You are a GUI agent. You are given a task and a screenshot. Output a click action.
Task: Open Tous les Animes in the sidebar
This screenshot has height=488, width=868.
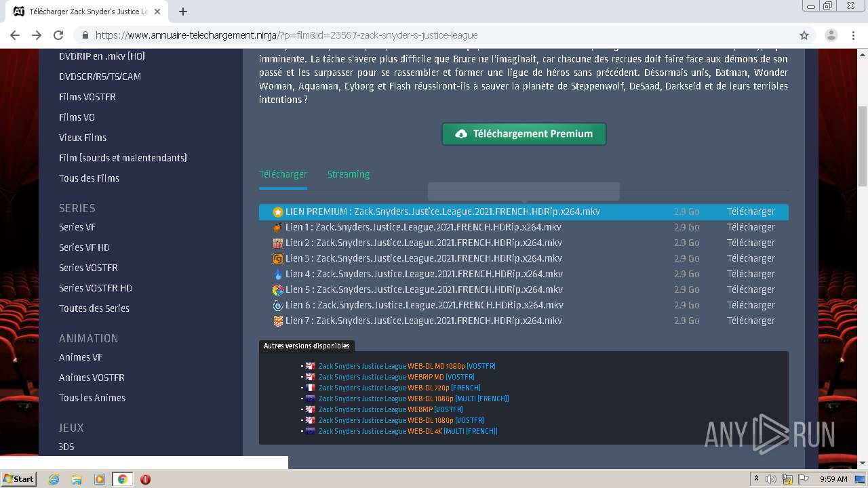click(x=92, y=398)
